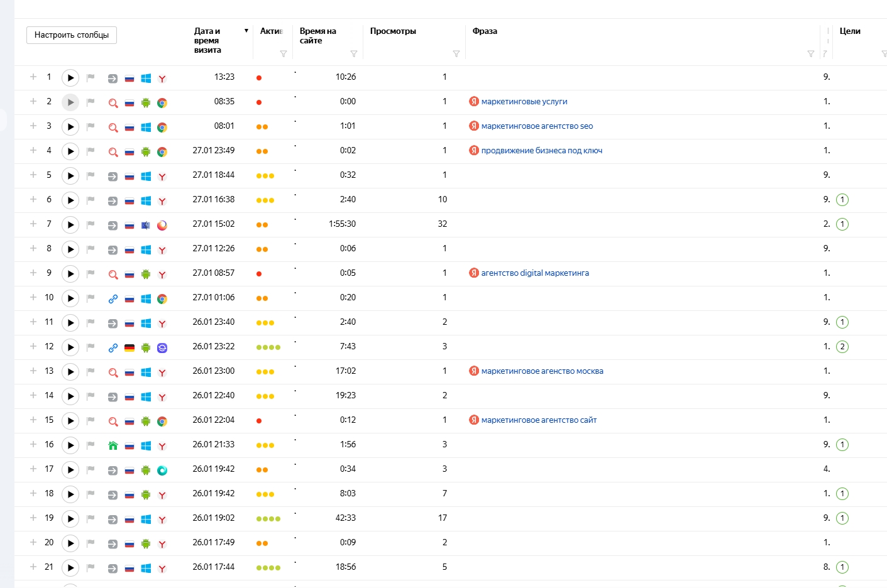Toggle the flag marker on row 5
Viewport: 887px width, 588px height.
click(91, 176)
